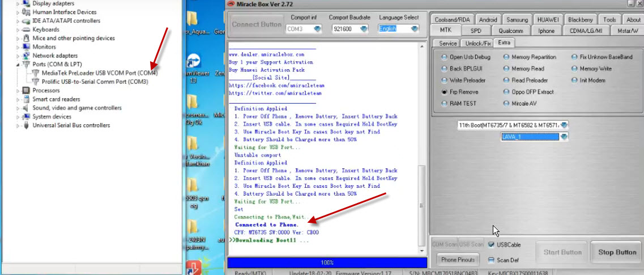Click the System devices icon
The height and width of the screenshot is (275, 644).
pos(26,116)
